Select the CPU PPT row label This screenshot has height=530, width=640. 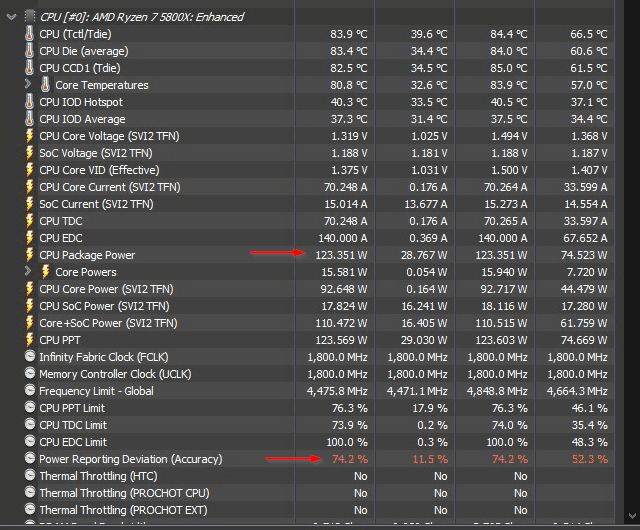click(x=60, y=340)
